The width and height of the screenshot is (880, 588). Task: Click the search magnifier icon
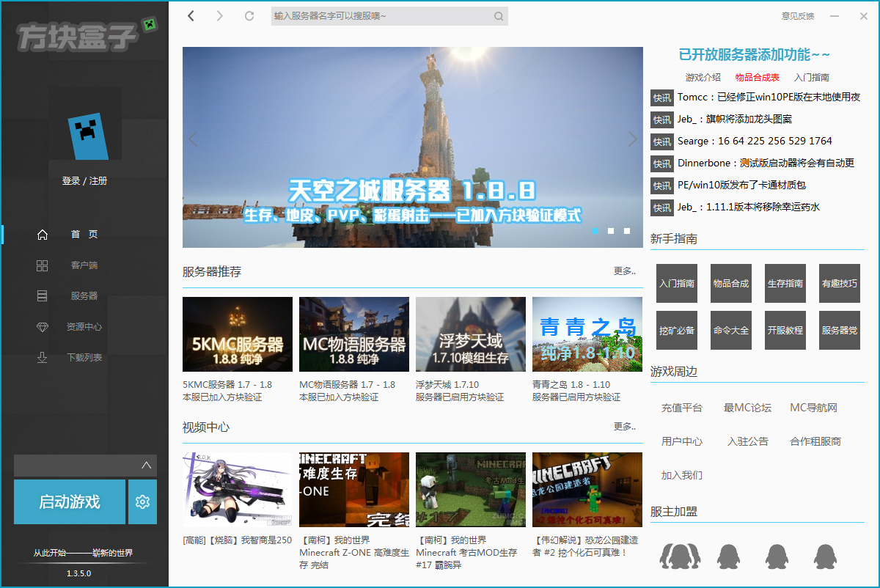point(499,16)
